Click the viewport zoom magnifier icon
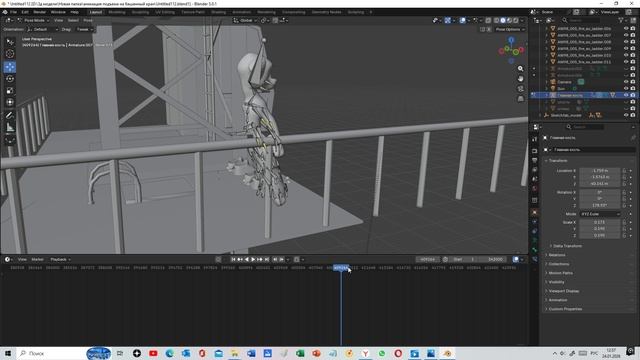The image size is (640, 360). point(520,69)
